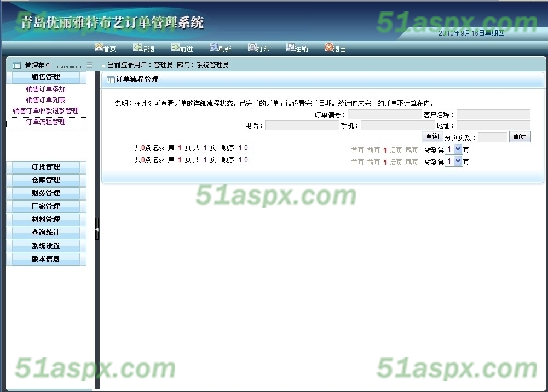Open the lower 转到第 page dropdown
548x392 pixels.
coord(454,162)
